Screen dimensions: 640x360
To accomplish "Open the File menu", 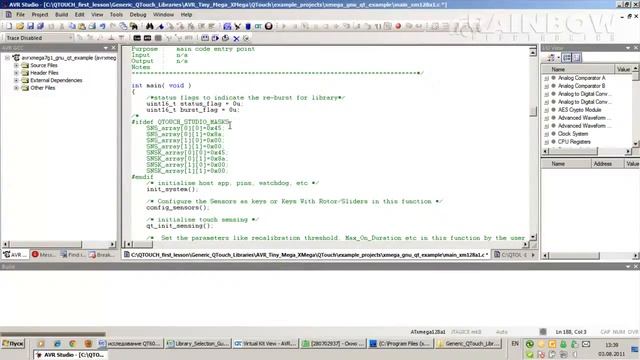I will [x=20, y=15].
